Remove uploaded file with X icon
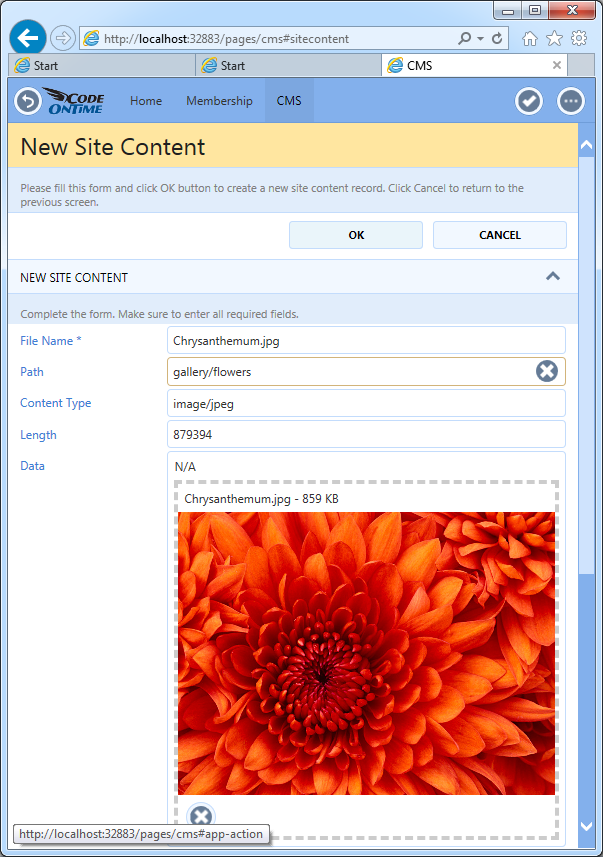603x857 pixels. coord(201,817)
